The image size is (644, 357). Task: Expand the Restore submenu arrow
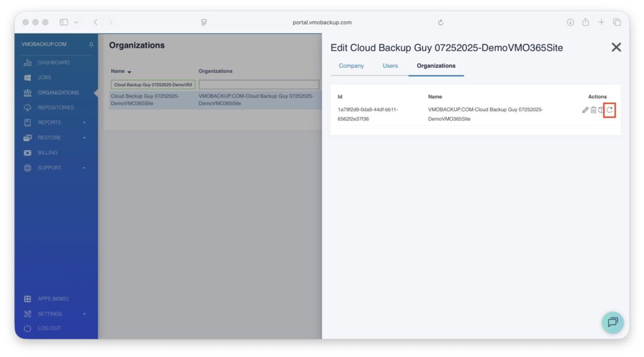pyautogui.click(x=84, y=138)
